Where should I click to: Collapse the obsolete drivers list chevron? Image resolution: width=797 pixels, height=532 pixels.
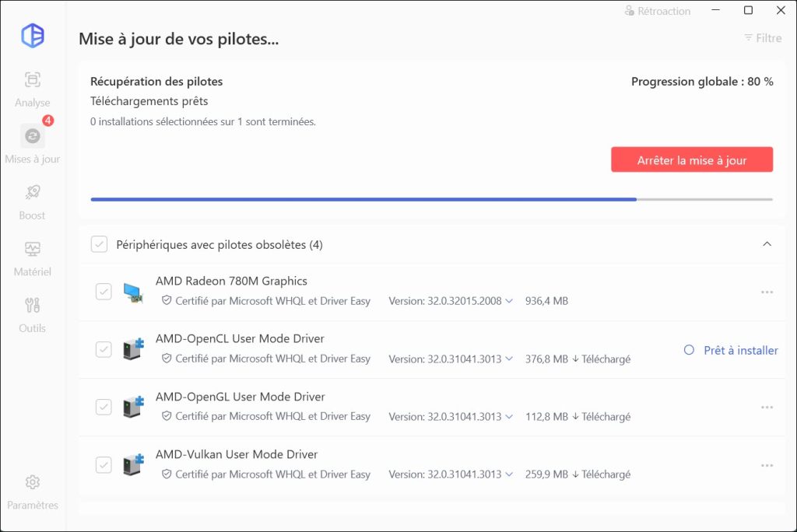point(767,244)
